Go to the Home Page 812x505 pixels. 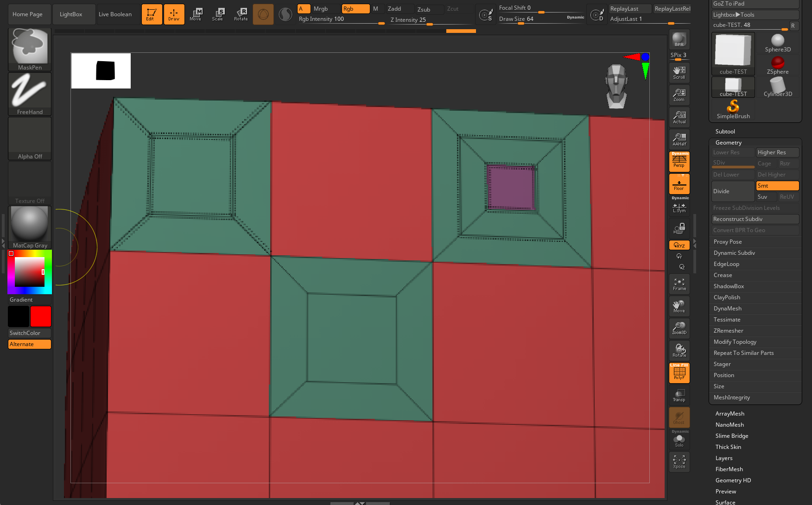[x=27, y=14]
